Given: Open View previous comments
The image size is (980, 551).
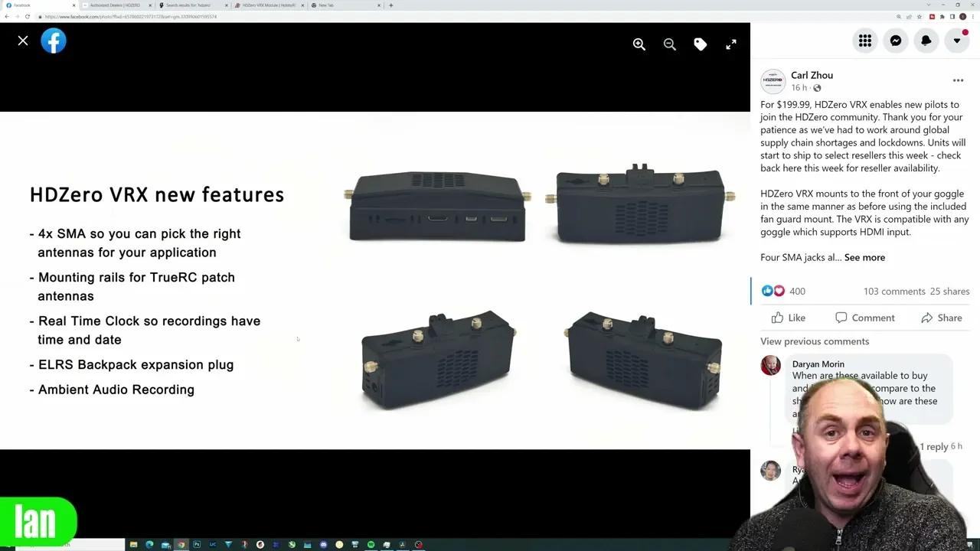Looking at the screenshot, I should 815,341.
